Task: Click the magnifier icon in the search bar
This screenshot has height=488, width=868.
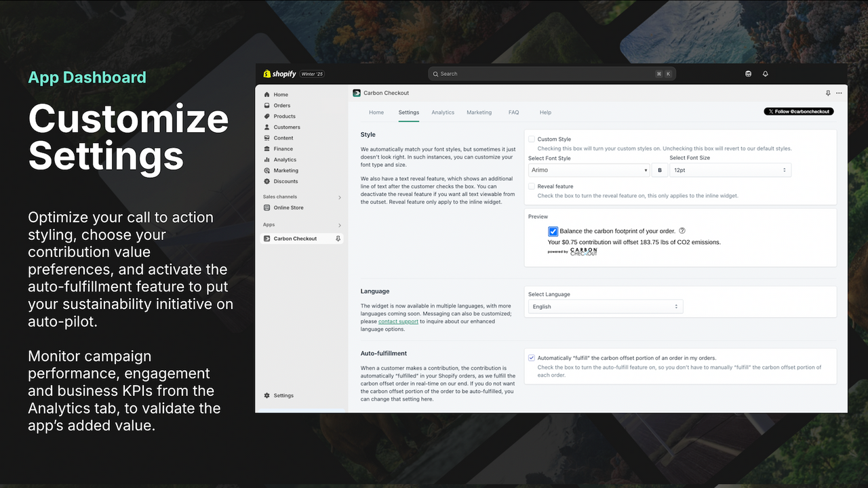Action: click(435, 74)
